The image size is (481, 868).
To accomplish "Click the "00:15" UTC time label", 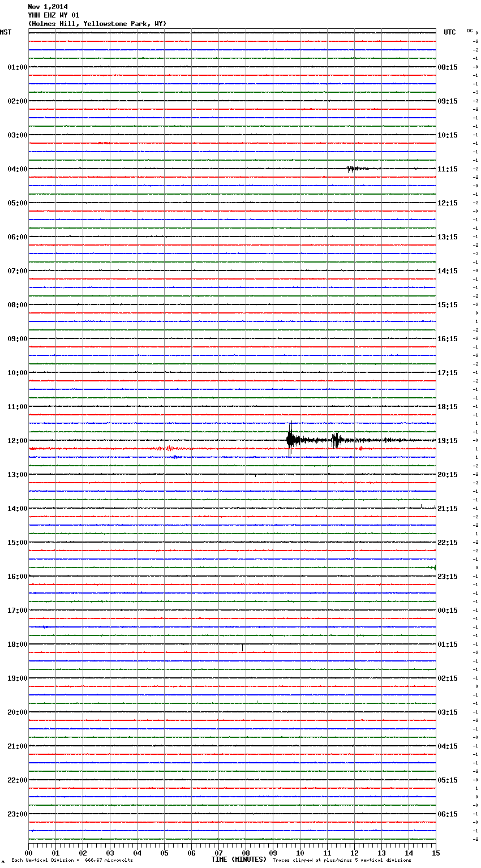I will 448,611.
